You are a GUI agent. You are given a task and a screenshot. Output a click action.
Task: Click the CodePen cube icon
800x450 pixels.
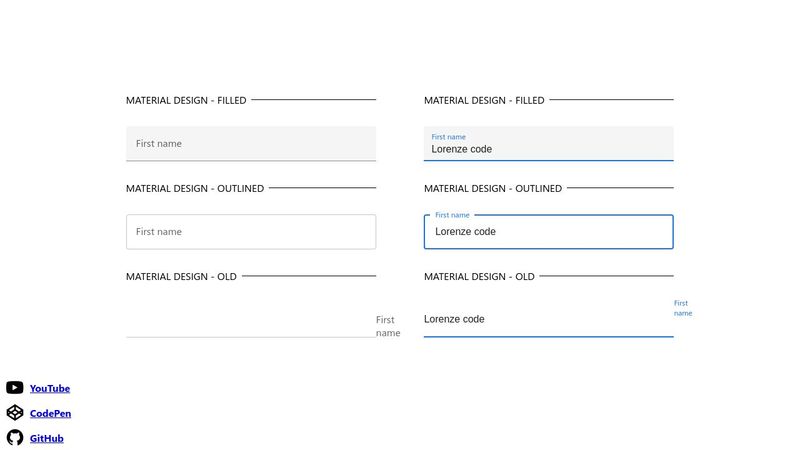(14, 413)
